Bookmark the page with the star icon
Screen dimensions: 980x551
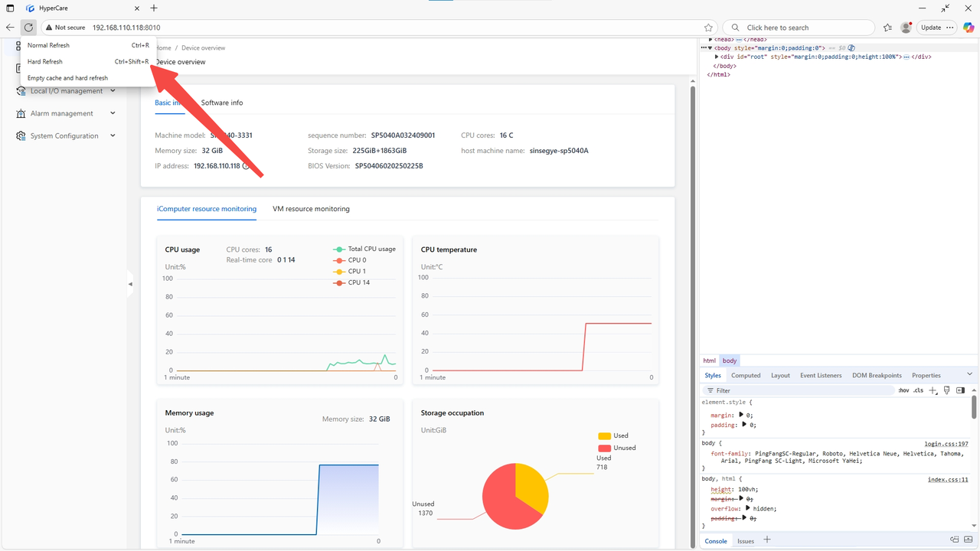708,28
